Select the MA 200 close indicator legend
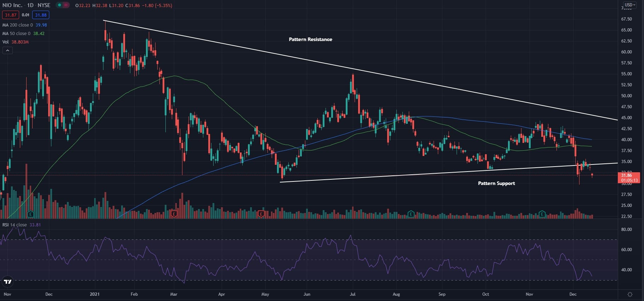The height and width of the screenshot is (301, 644). 18,25
